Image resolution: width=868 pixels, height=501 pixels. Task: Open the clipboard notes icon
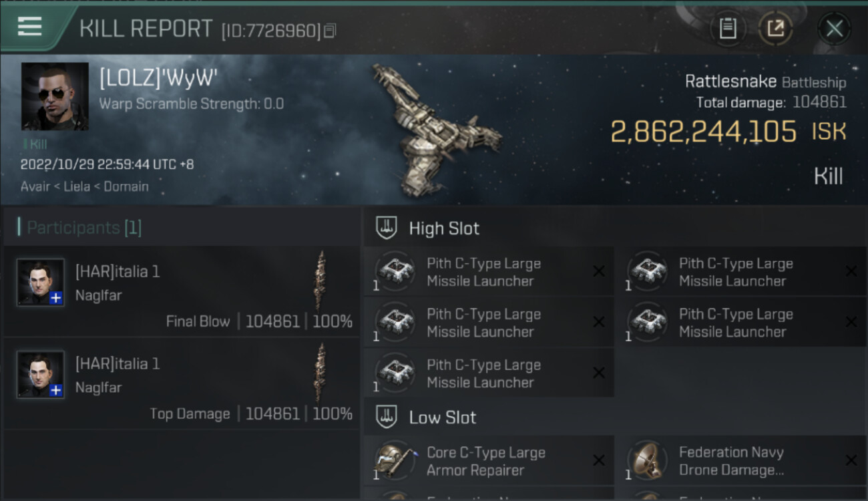728,28
